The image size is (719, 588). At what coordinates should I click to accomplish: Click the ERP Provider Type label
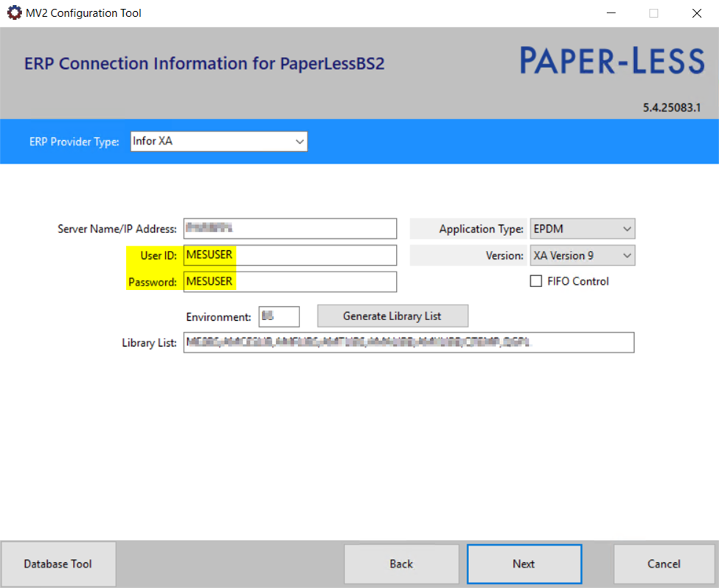pos(74,142)
